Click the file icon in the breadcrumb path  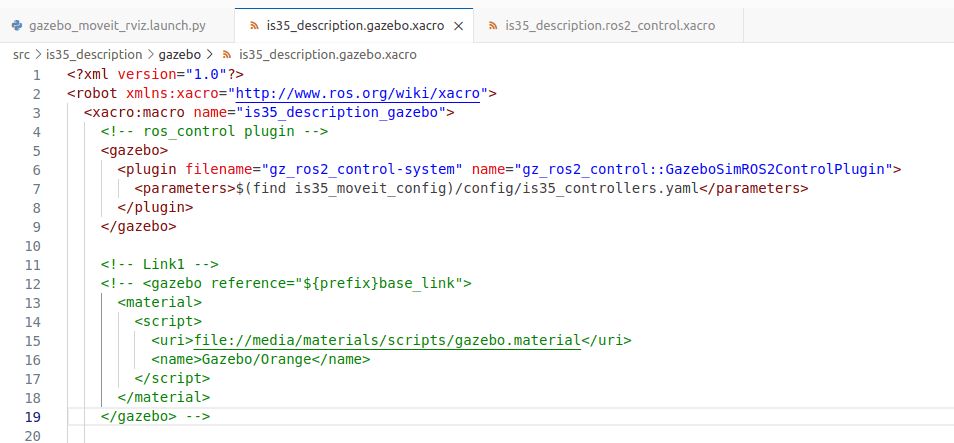point(227,54)
